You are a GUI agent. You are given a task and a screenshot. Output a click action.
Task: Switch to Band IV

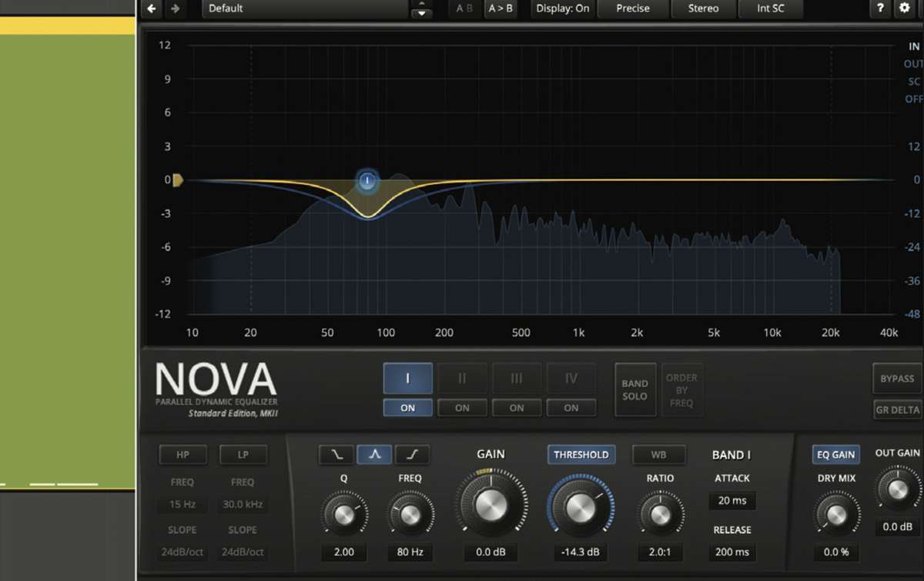[x=571, y=378]
